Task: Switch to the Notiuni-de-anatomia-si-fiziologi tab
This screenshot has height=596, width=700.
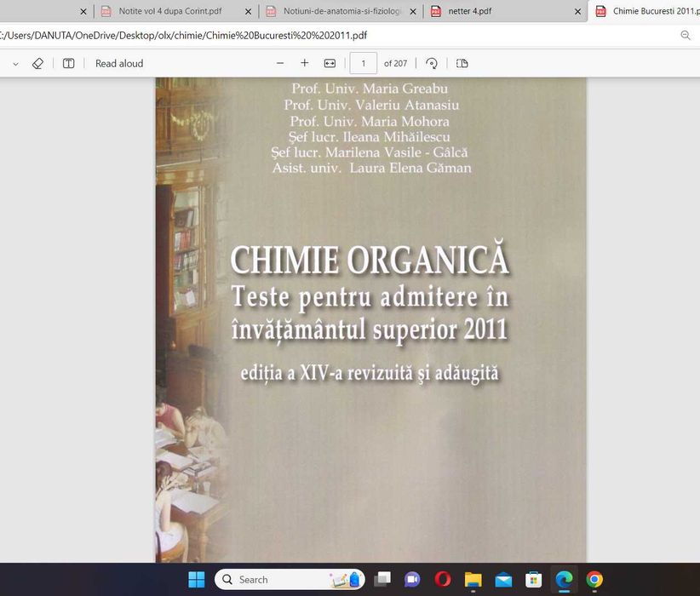Action: [342, 11]
